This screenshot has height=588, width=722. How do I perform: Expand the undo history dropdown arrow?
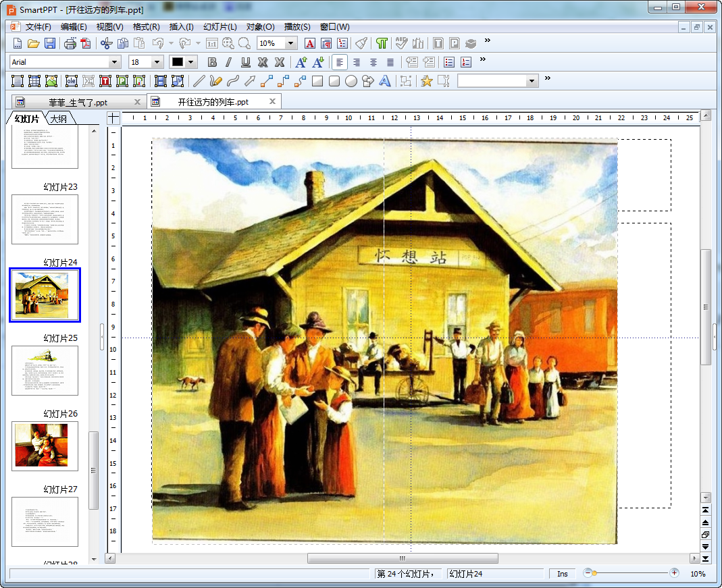click(x=171, y=43)
